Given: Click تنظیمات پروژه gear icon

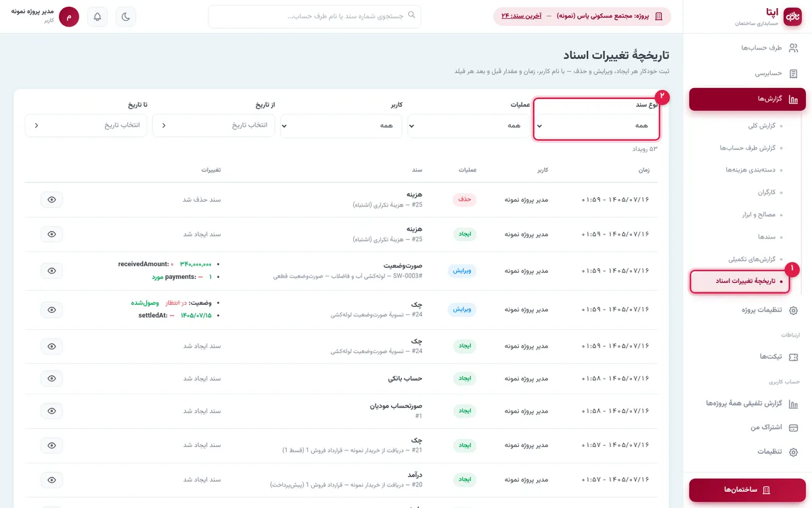Looking at the screenshot, I should [794, 310].
